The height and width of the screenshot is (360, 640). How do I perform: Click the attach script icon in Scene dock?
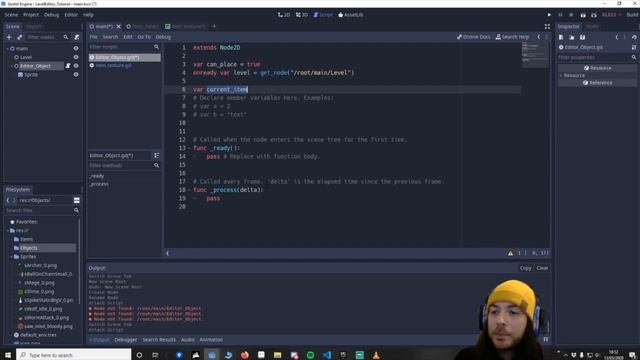pos(76,37)
